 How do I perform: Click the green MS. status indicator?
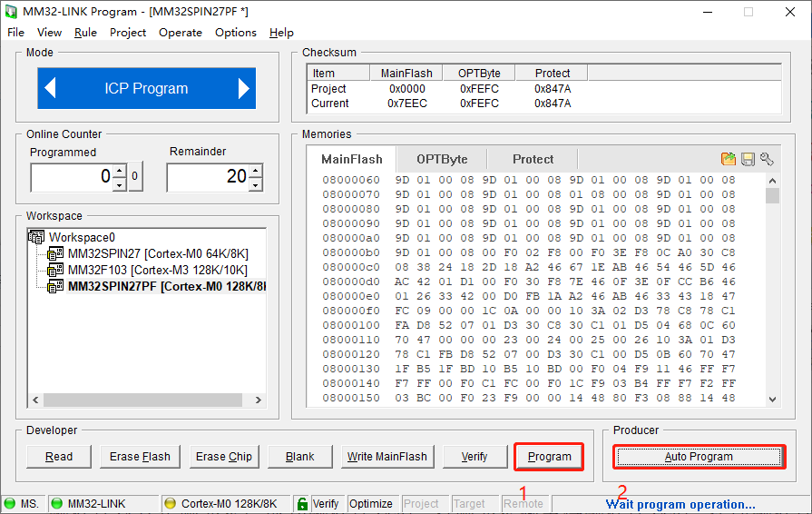tap(10, 503)
